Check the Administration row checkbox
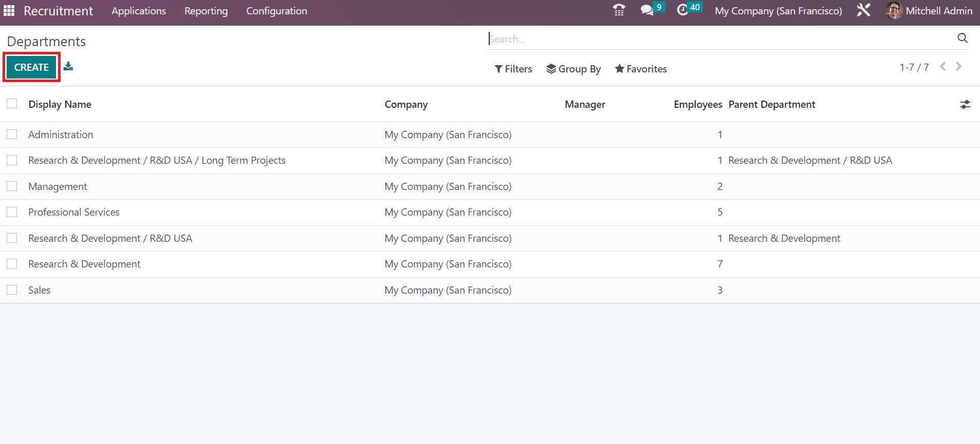Screen dimensions: 980x444 12,134
